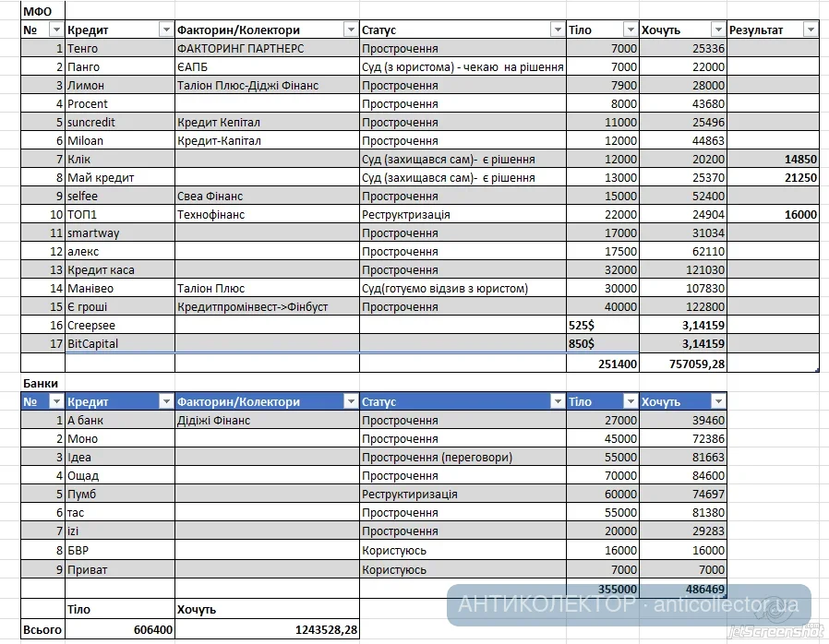Select the МФО heading cell

point(42,11)
